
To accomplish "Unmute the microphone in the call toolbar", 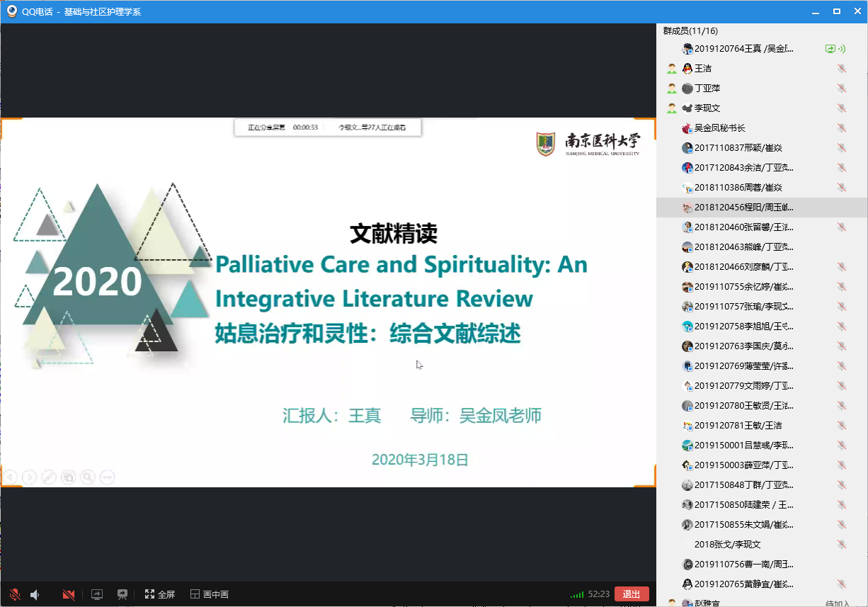I will click(14, 594).
